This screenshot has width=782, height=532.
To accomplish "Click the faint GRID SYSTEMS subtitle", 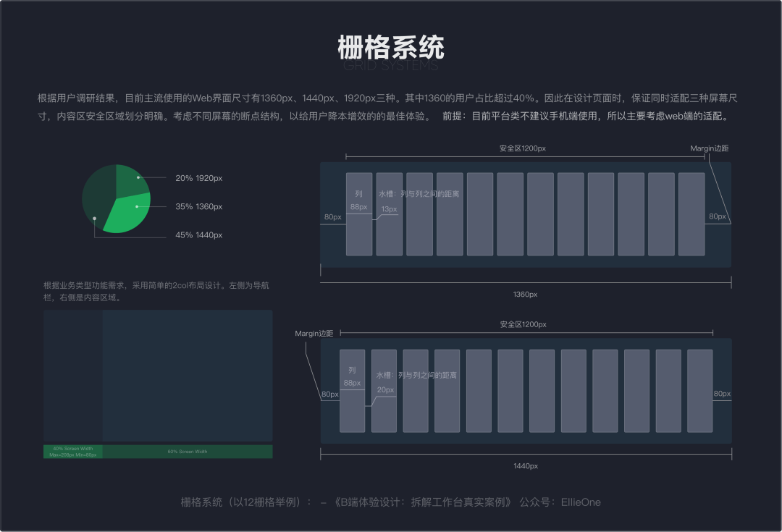I will coord(390,66).
